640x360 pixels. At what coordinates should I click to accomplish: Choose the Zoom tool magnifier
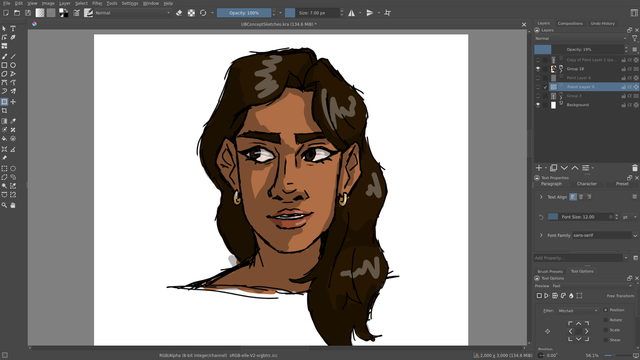[4, 205]
